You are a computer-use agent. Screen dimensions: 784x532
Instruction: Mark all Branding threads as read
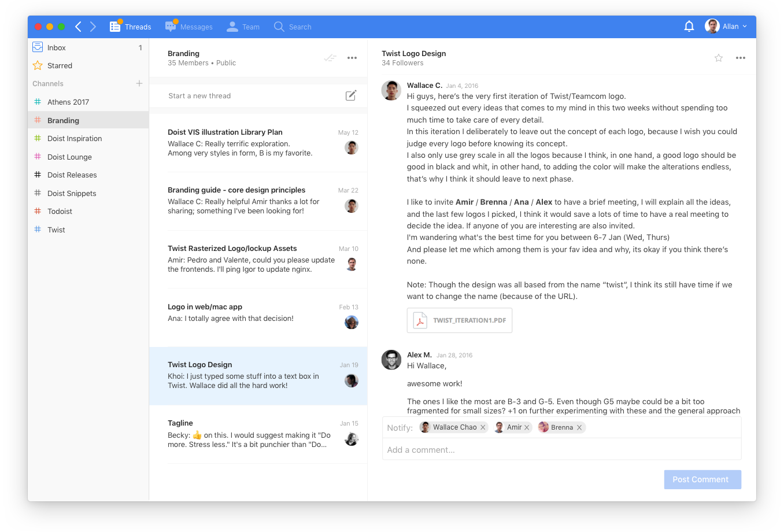[x=330, y=58]
